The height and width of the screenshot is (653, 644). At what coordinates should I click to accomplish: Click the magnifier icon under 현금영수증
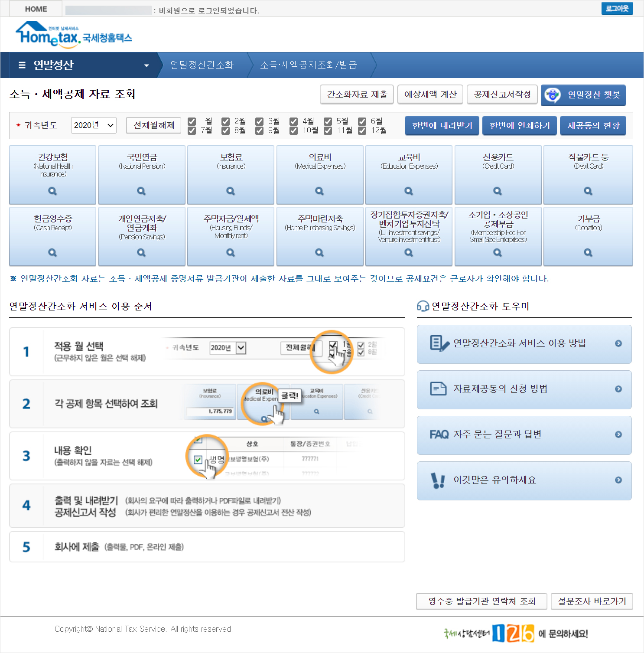(52, 252)
